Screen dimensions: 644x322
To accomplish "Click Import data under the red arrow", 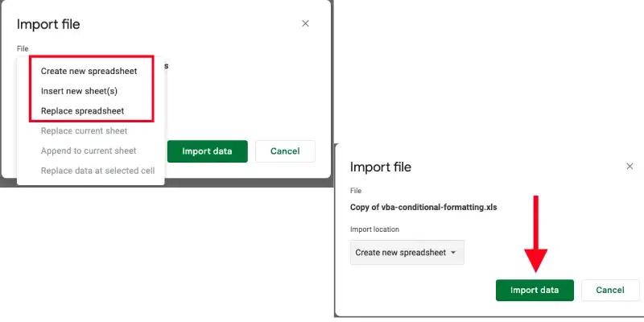I will tap(535, 290).
